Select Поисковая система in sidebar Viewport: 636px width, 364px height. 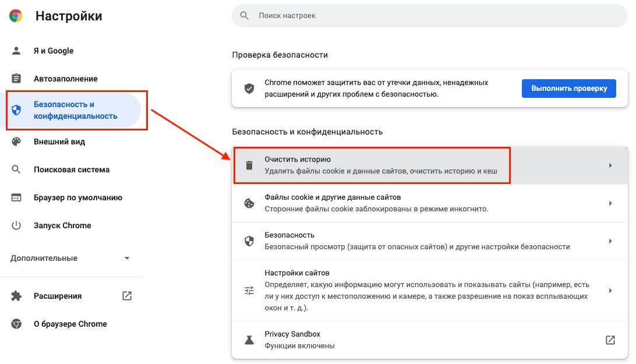72,169
